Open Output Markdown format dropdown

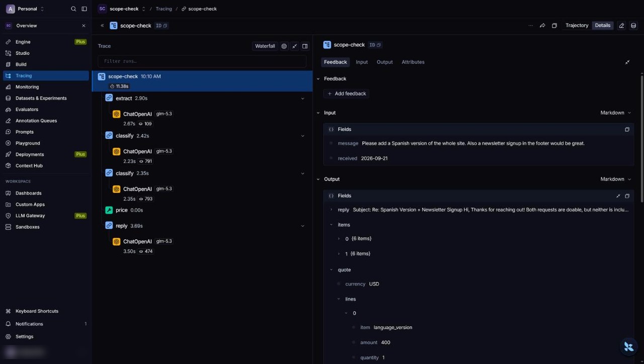(615, 179)
